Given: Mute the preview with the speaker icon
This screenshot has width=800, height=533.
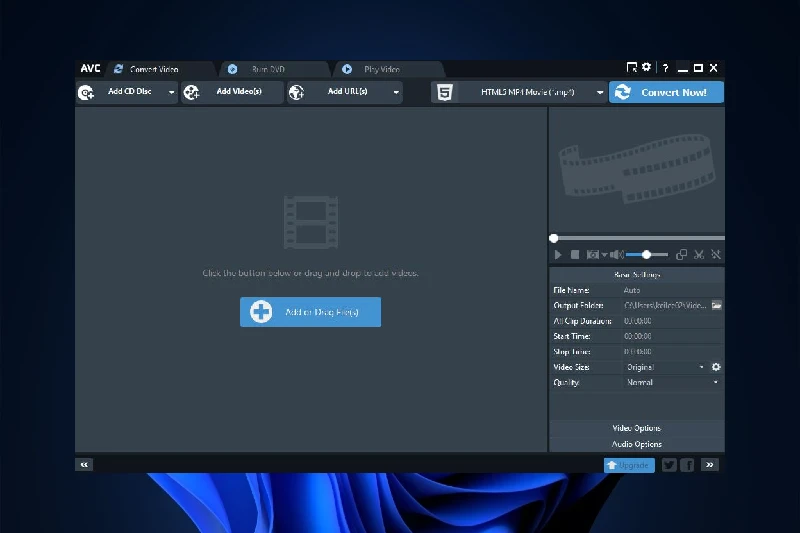Looking at the screenshot, I should click(616, 255).
